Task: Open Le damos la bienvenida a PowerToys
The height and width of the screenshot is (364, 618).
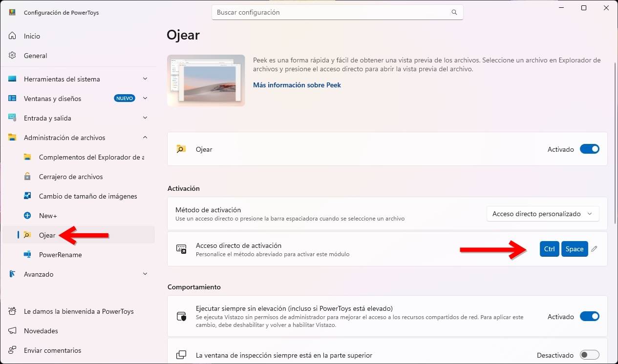Action: pos(78,311)
